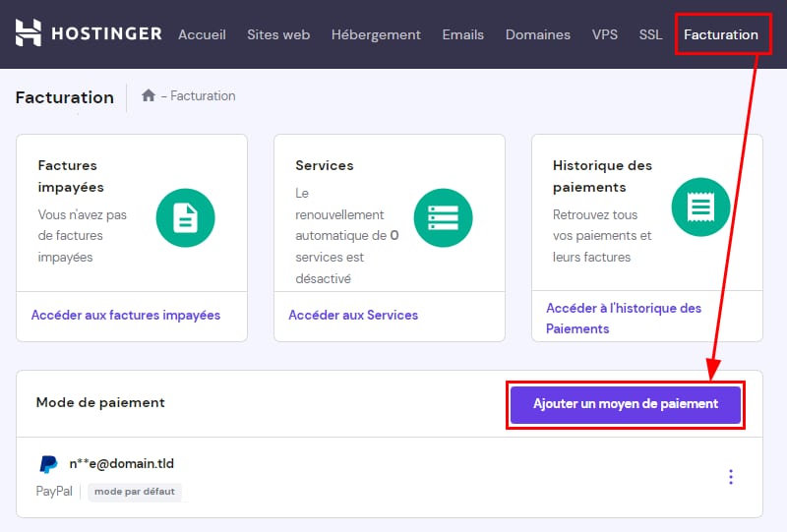Open the Accueil menu item

(202, 34)
